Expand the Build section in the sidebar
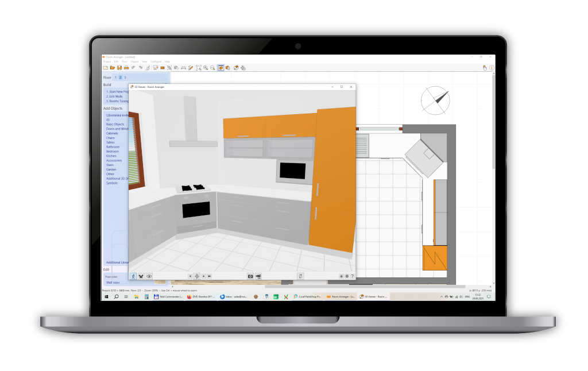This screenshot has width=588, height=371. (x=106, y=85)
